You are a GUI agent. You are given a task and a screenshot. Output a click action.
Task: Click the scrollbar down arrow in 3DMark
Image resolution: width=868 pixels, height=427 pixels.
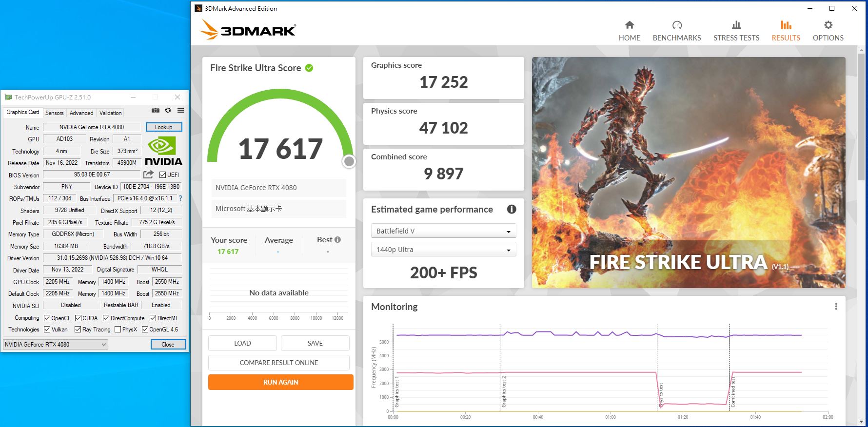click(862, 422)
